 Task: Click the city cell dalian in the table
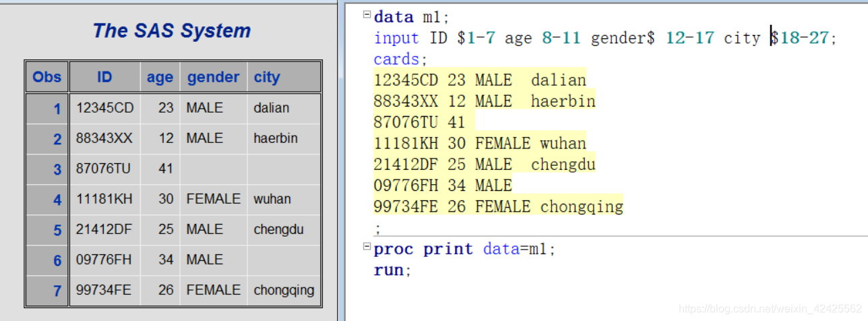tap(283, 108)
